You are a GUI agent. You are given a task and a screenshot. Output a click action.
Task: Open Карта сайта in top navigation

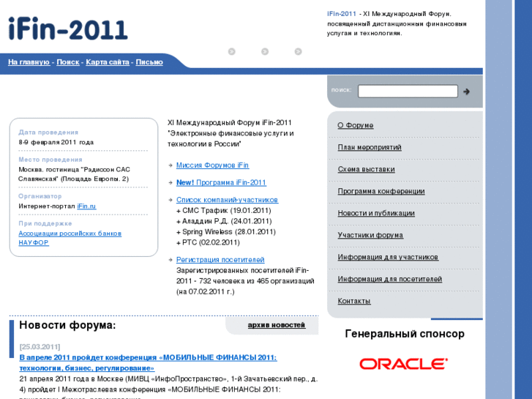point(108,62)
